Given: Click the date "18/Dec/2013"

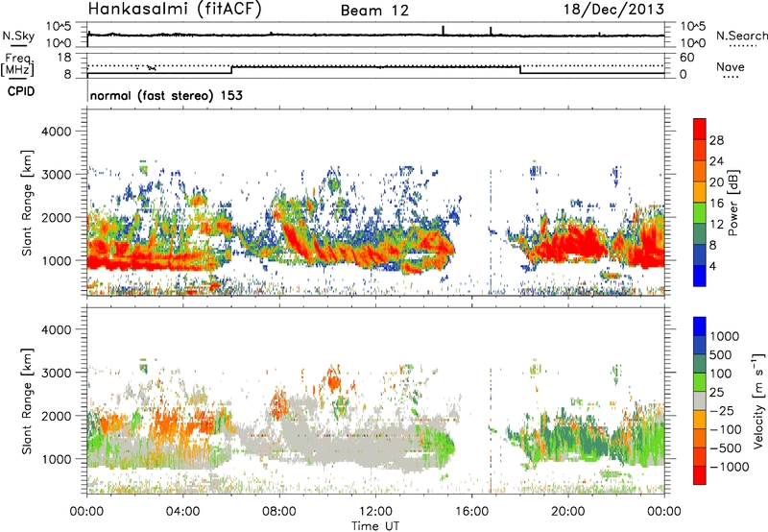Looking at the screenshot, I should pos(614,9).
